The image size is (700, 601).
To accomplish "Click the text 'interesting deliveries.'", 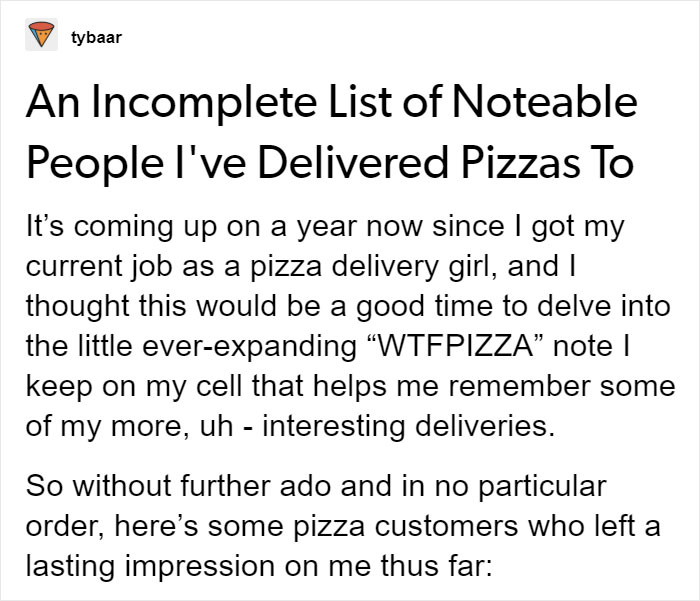I will (408, 426).
